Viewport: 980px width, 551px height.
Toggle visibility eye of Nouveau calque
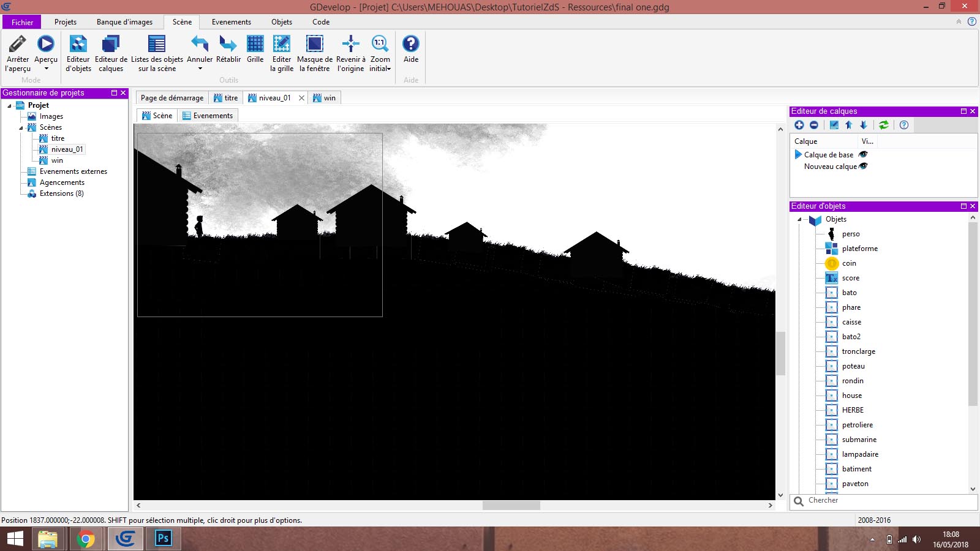[863, 166]
